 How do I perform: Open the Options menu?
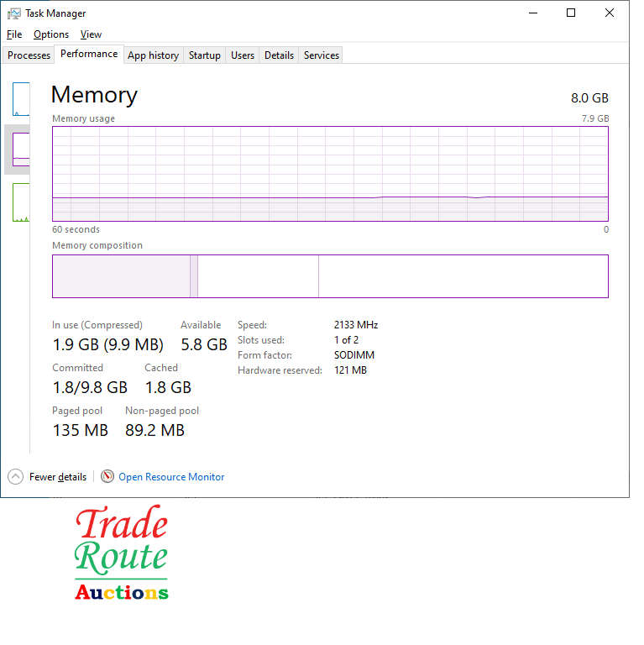tap(51, 34)
